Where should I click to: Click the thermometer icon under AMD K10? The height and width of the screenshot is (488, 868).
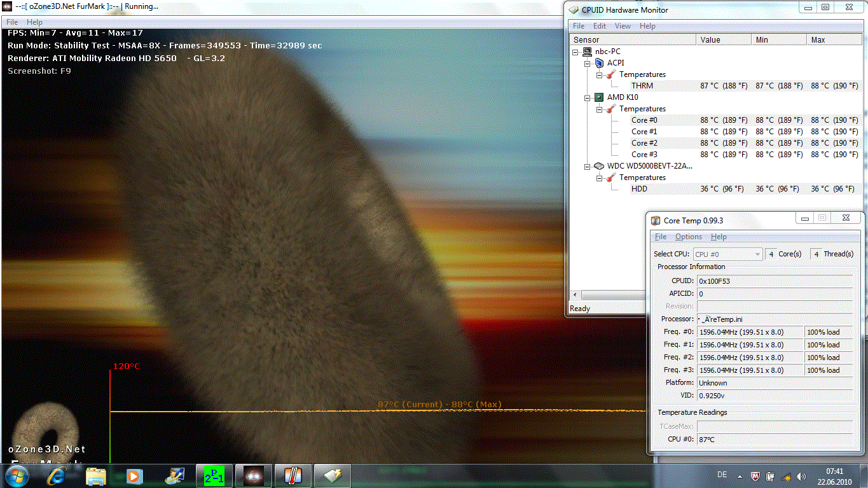tap(610, 109)
